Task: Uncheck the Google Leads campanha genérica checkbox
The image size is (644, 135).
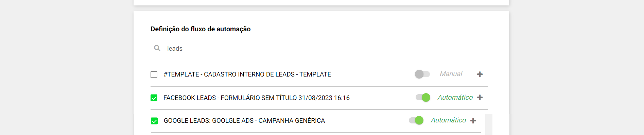Action: (x=154, y=121)
